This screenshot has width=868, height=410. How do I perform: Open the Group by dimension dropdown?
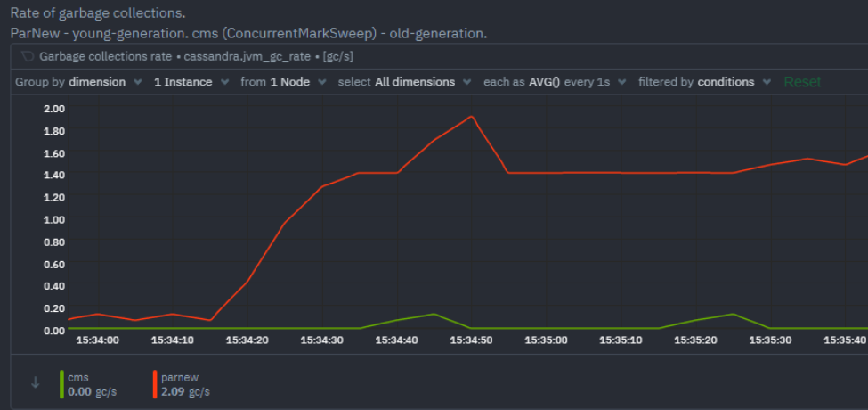pyautogui.click(x=77, y=82)
